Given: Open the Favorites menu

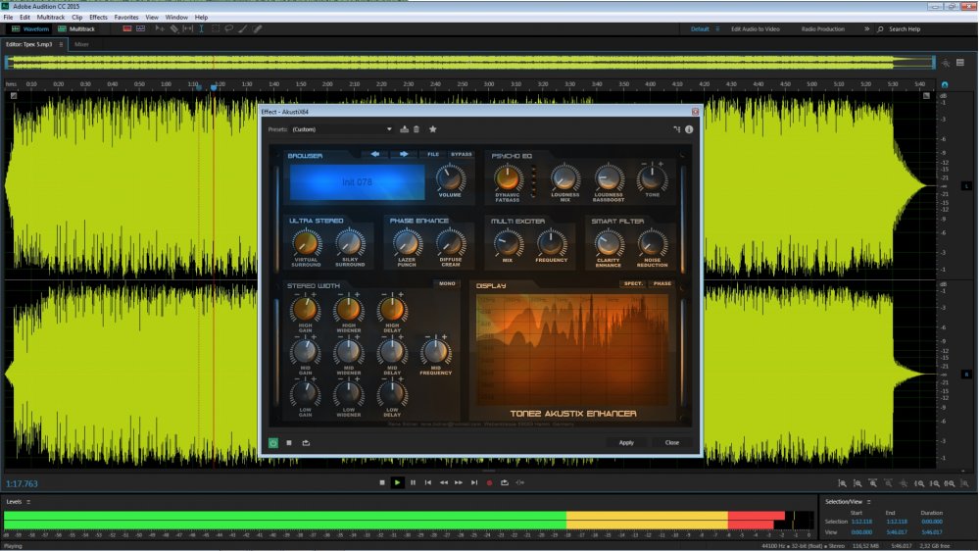Looking at the screenshot, I should point(126,17).
